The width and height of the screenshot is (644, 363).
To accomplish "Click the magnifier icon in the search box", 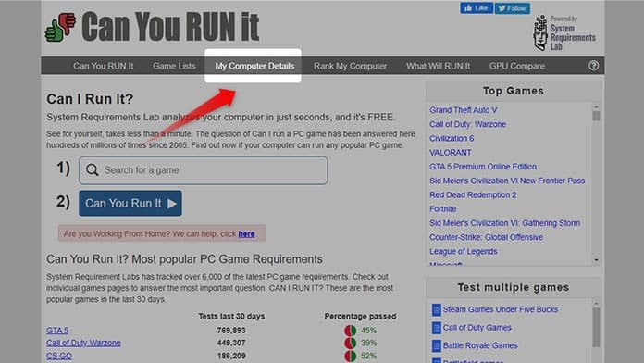I will (93, 170).
